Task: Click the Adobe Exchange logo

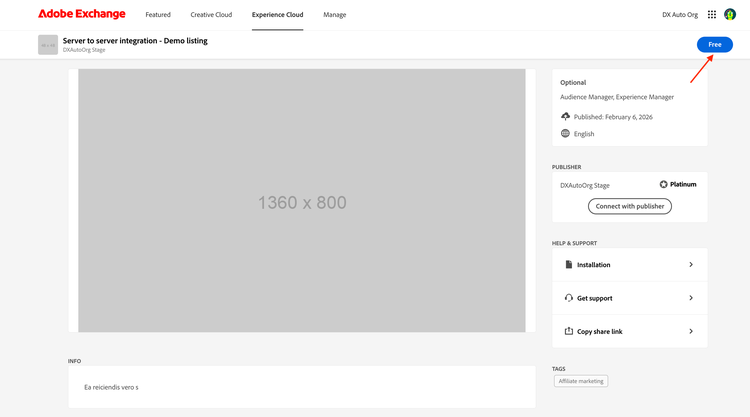Action: coord(82,14)
